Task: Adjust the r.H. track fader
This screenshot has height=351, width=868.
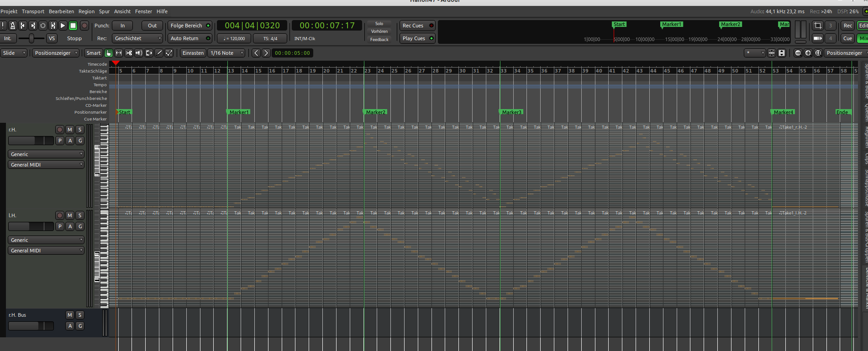Action: (31, 141)
